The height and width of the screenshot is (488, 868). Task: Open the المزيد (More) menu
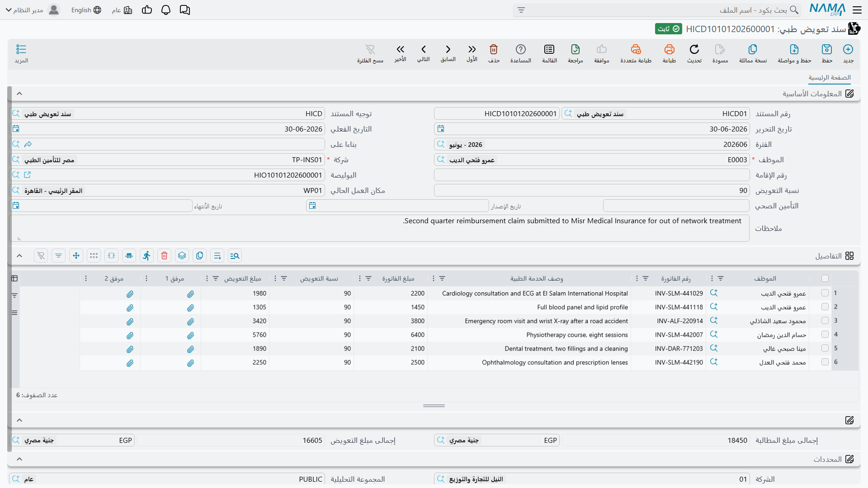coord(21,53)
